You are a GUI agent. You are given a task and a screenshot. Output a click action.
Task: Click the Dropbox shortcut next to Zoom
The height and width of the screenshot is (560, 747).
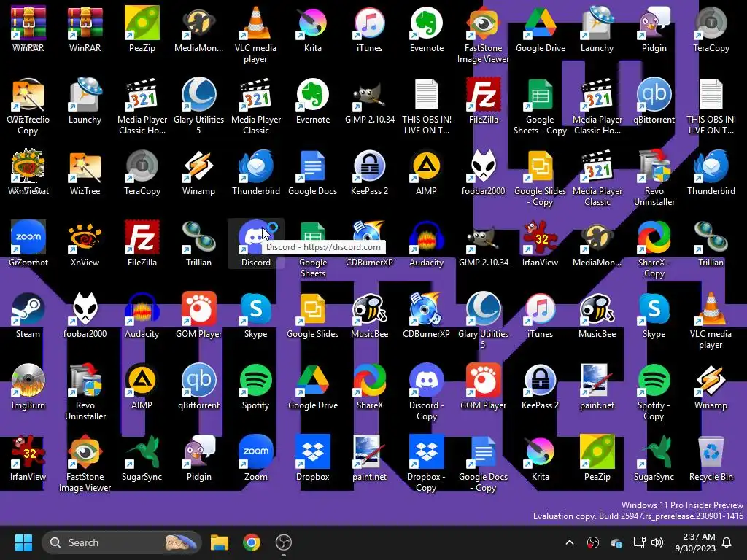pos(312,458)
